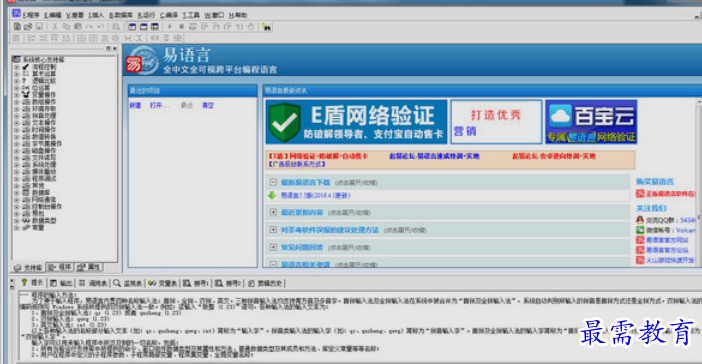The width and height of the screenshot is (702, 364).
Task: Expand the 变量操作 tree node
Action: point(17,94)
